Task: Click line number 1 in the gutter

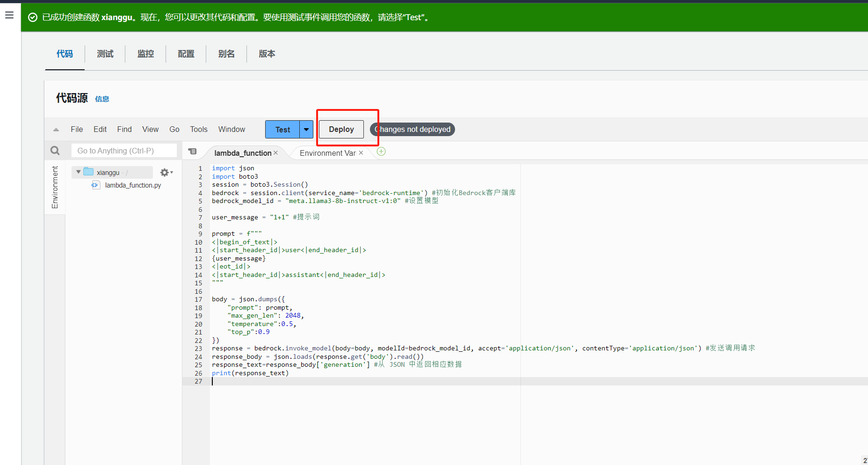Action: pyautogui.click(x=200, y=168)
